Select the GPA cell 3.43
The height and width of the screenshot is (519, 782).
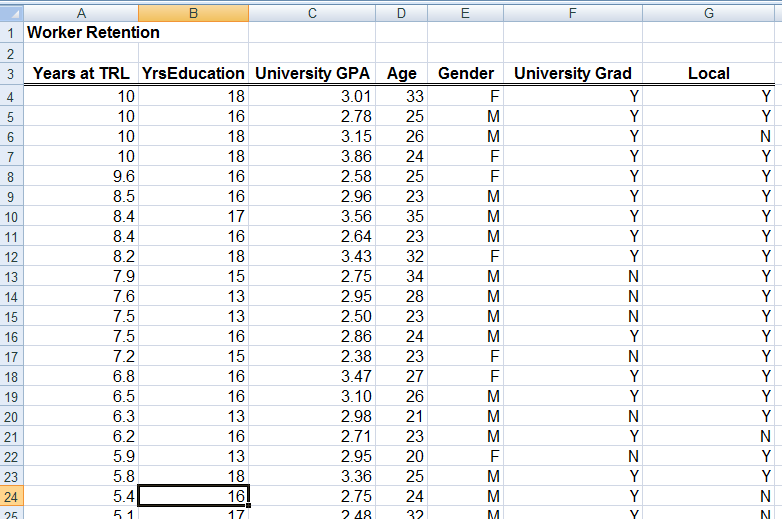(312, 256)
